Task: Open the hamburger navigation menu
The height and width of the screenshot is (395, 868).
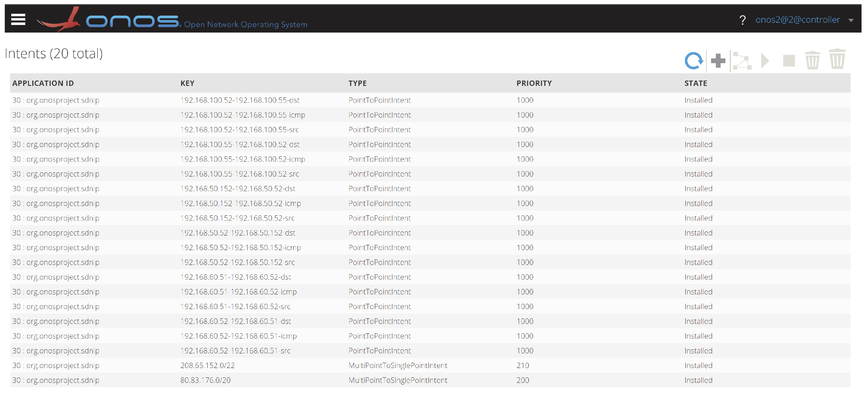Action: tap(18, 20)
